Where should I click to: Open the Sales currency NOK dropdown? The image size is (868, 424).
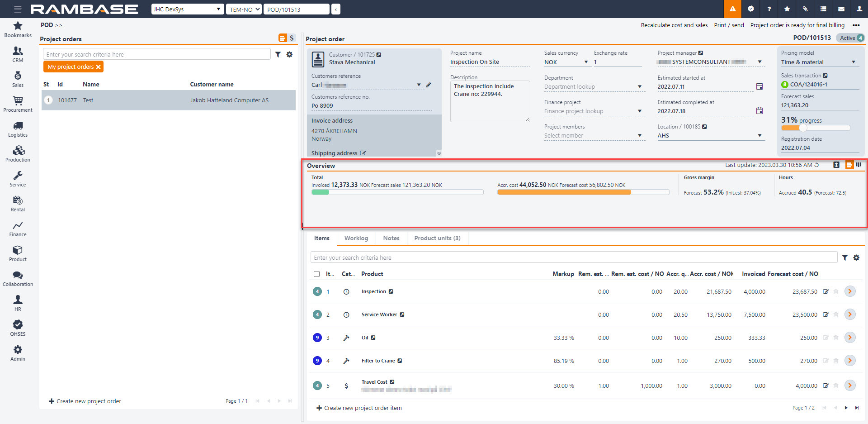pos(586,62)
